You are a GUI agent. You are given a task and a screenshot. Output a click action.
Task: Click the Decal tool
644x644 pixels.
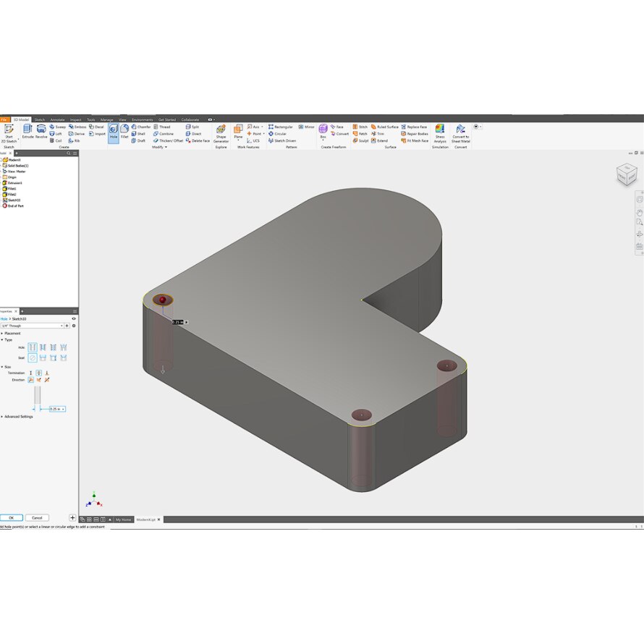pyautogui.click(x=97, y=127)
